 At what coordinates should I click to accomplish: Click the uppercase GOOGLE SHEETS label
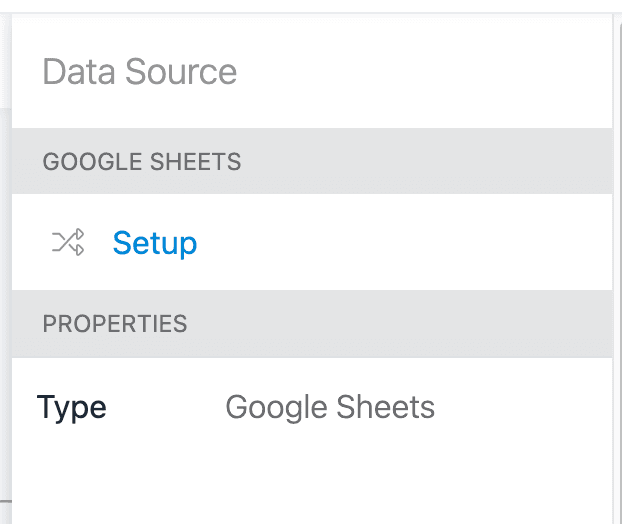click(142, 161)
